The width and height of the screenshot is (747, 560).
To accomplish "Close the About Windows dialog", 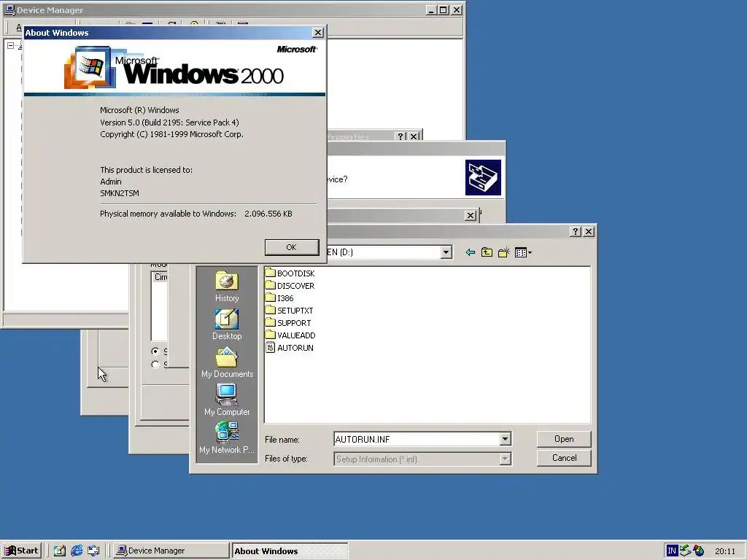I will pyautogui.click(x=318, y=32).
